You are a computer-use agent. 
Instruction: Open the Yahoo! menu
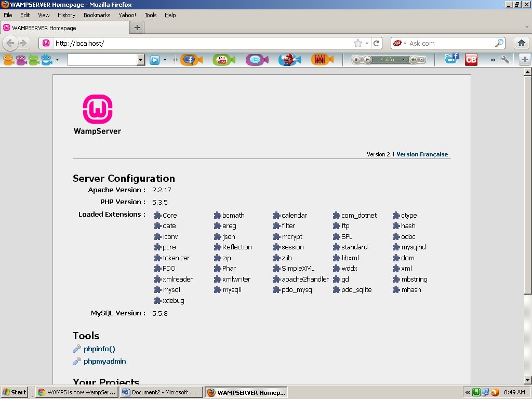127,15
